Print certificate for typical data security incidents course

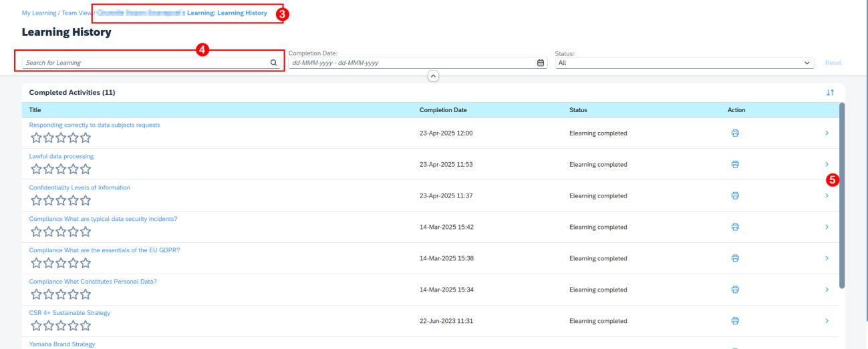[735, 227]
